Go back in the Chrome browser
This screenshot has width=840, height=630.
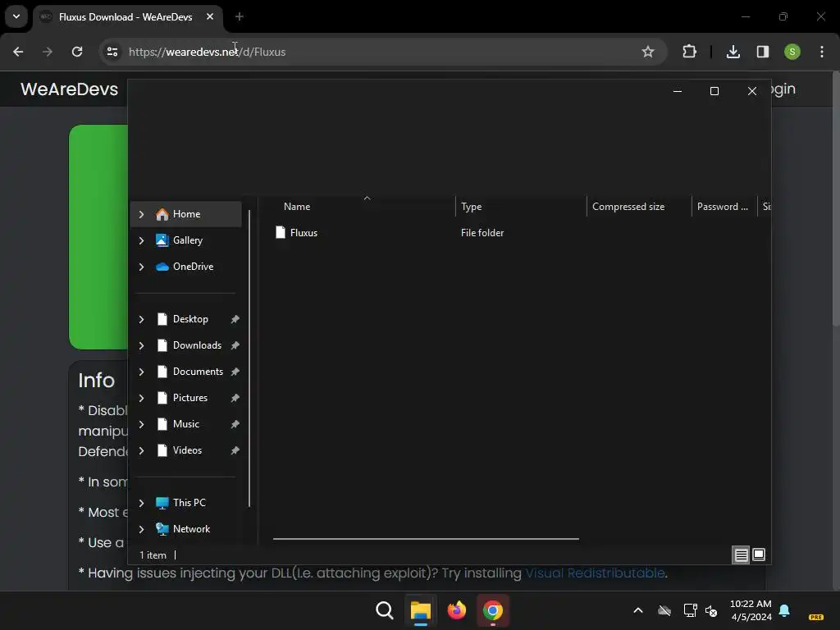18,52
